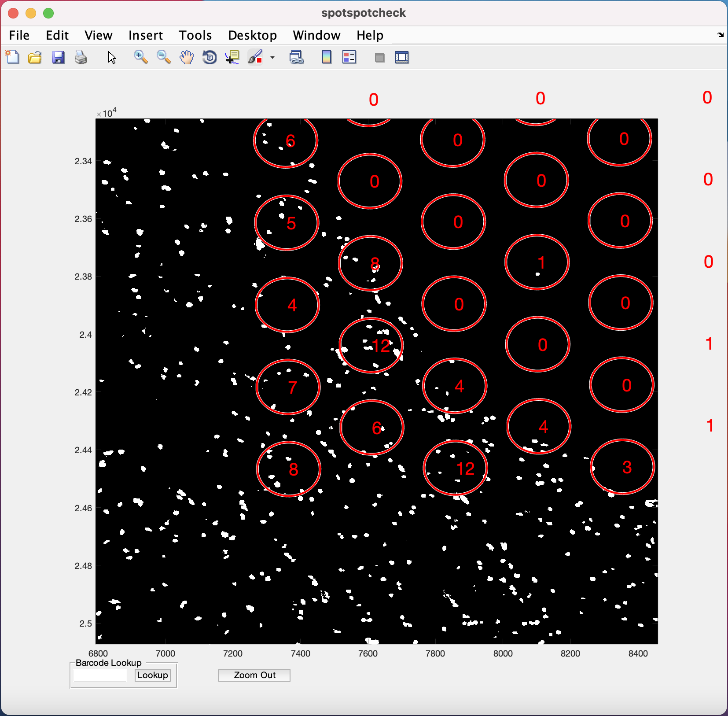Screen dimensions: 728x716
Task: Insert a colorbar
Action: pyautogui.click(x=327, y=57)
